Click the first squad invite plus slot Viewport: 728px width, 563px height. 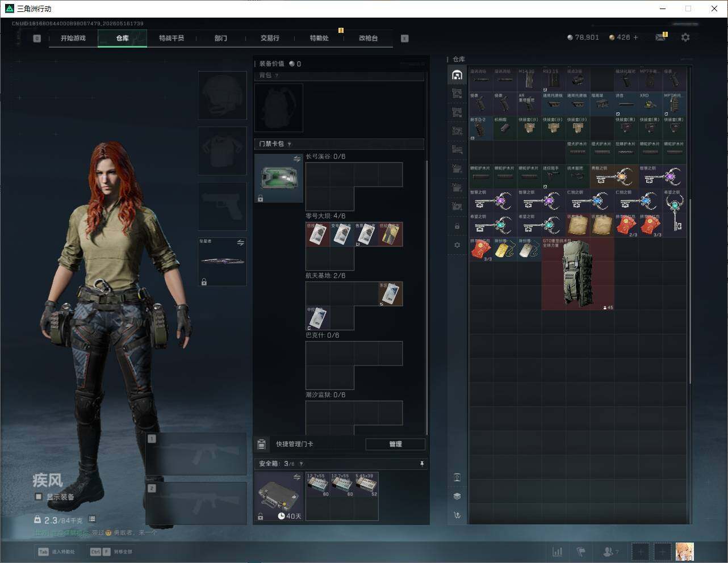[x=641, y=552]
